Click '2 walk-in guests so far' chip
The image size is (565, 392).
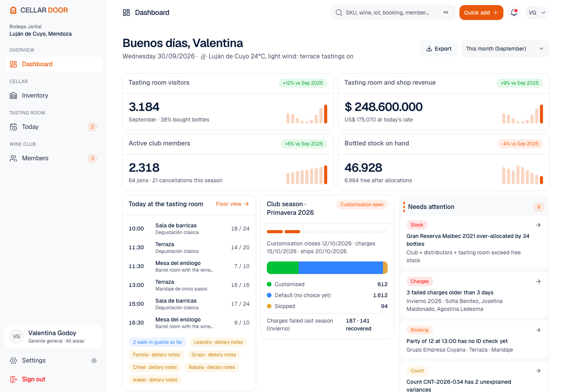pyautogui.click(x=157, y=342)
